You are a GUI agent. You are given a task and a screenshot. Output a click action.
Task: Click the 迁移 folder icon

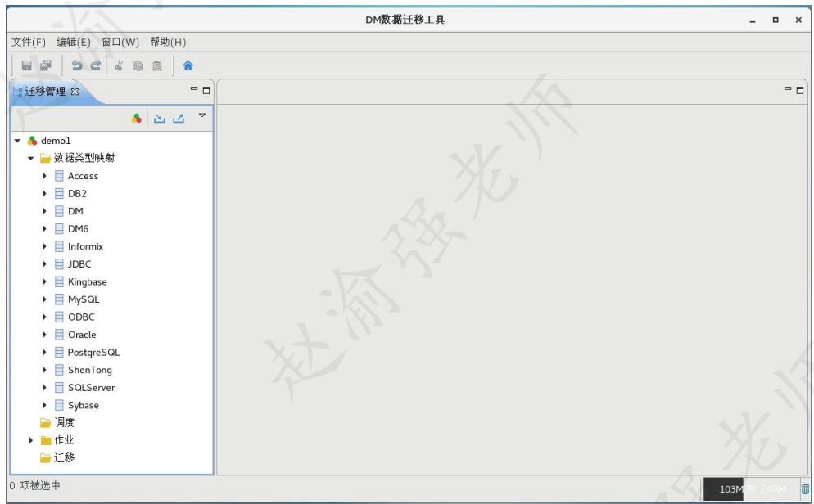[x=45, y=458]
